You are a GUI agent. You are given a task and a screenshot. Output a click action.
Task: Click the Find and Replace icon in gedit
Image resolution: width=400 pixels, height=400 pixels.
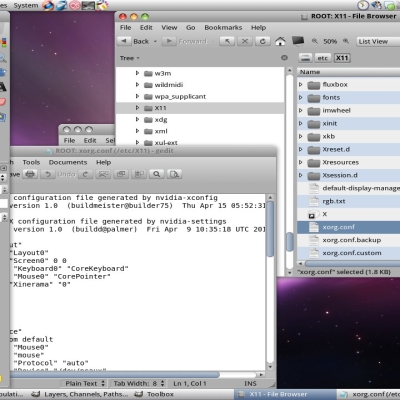click(x=174, y=174)
